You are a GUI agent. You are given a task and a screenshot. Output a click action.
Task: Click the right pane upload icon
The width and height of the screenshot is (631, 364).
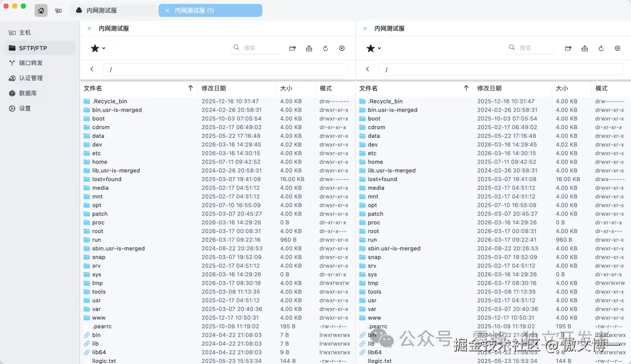point(585,48)
